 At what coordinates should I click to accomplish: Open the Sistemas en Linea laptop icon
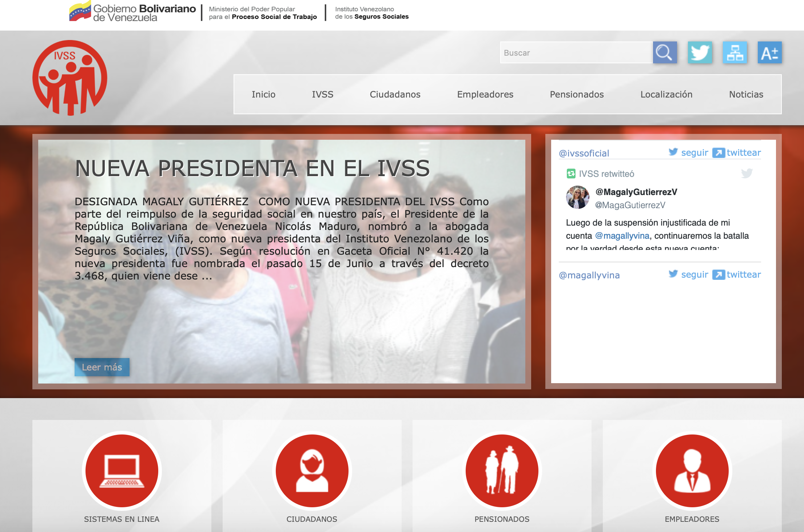tap(122, 471)
